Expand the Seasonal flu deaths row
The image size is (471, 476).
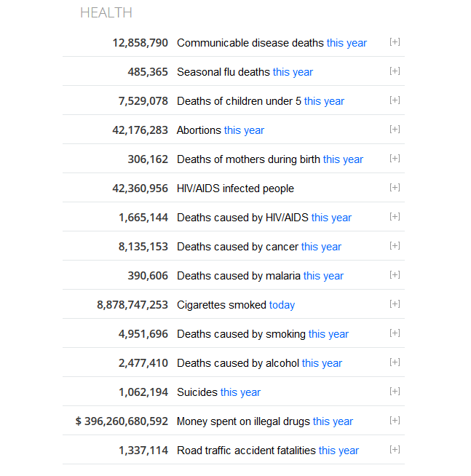tap(395, 71)
